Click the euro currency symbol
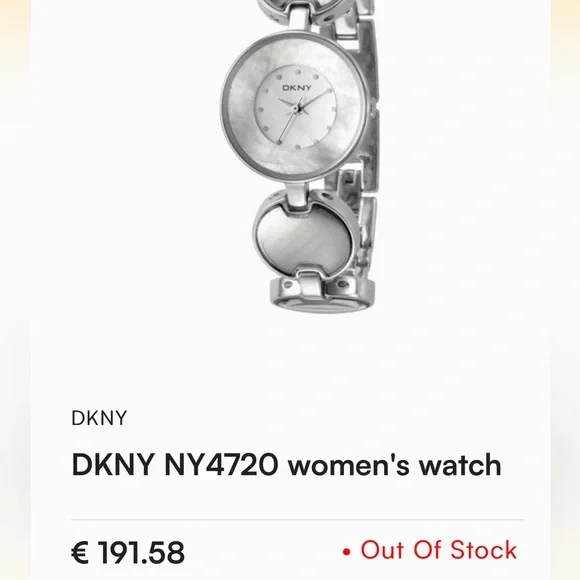 point(80,552)
